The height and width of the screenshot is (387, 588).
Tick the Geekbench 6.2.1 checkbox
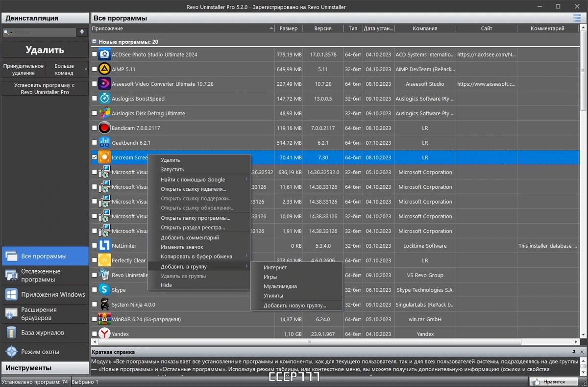point(94,143)
